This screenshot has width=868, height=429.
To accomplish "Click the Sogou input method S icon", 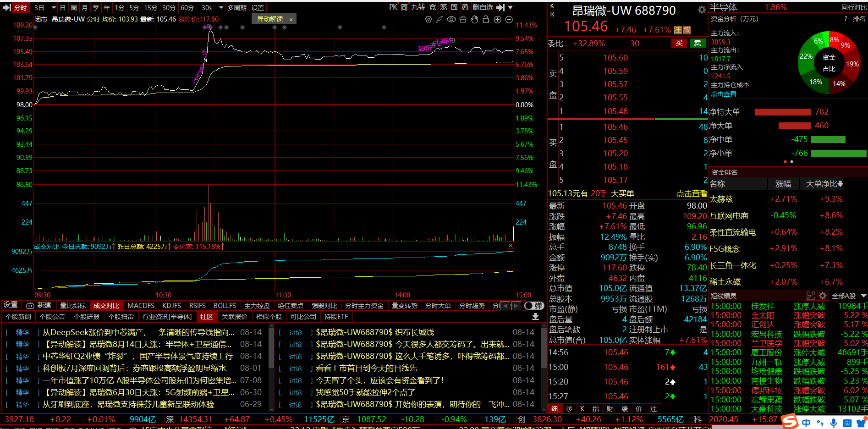I will tap(789, 421).
